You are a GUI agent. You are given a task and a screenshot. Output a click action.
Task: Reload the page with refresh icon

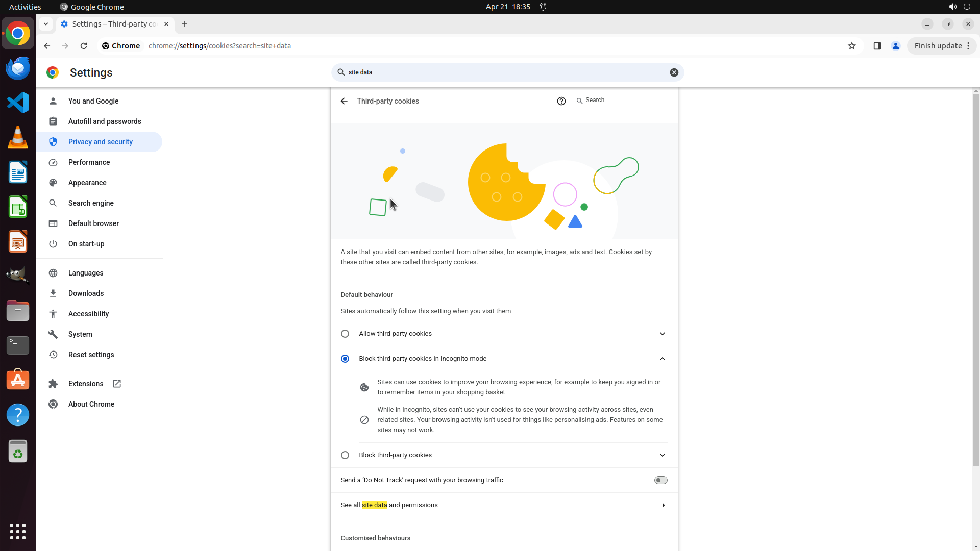coord(84,46)
